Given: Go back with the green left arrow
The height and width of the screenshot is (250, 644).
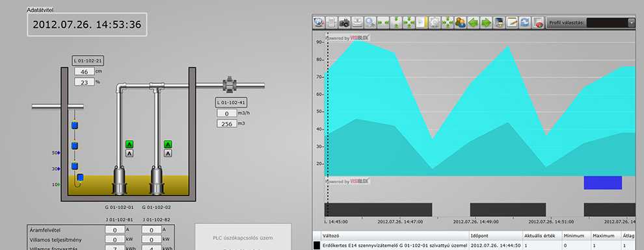Looking at the screenshot, I should (x=474, y=23).
